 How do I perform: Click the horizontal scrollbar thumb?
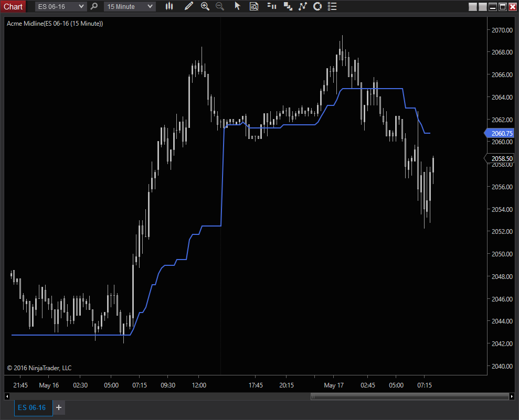[x=410, y=396]
